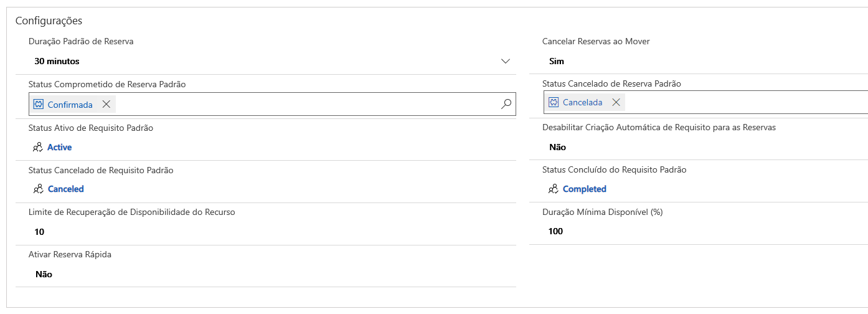The image size is (868, 314).
Task: Click the entity icon beside Confirmada
Action: tap(38, 105)
